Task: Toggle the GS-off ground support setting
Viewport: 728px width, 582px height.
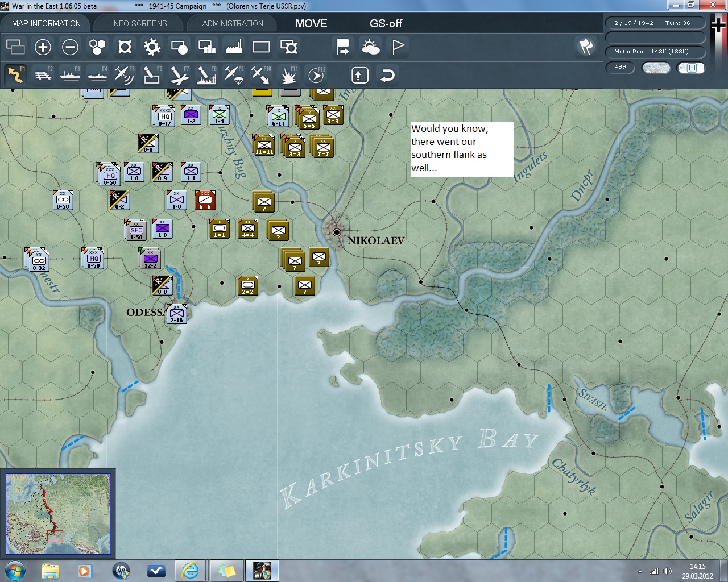Action: (386, 23)
